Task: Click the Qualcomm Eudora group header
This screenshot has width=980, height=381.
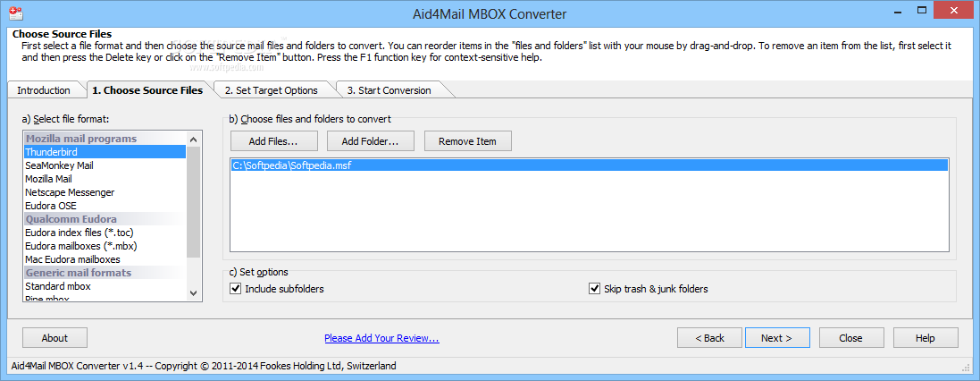Action: coord(105,219)
